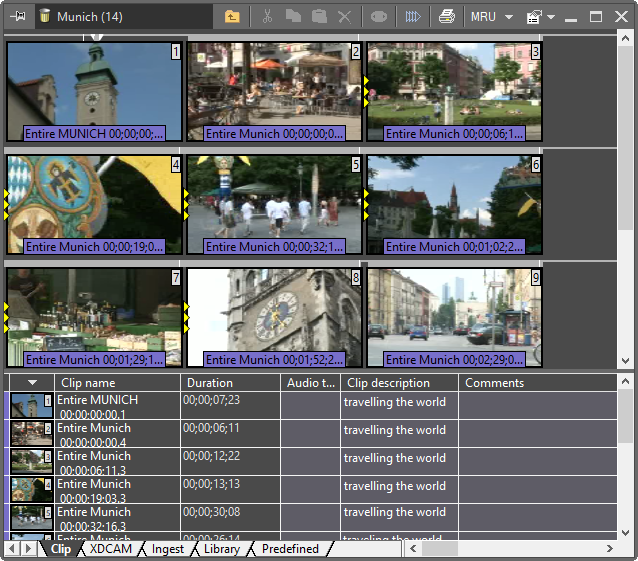
Task: Select clip thumbnail number 1 with clock tower
Action: click(x=94, y=92)
